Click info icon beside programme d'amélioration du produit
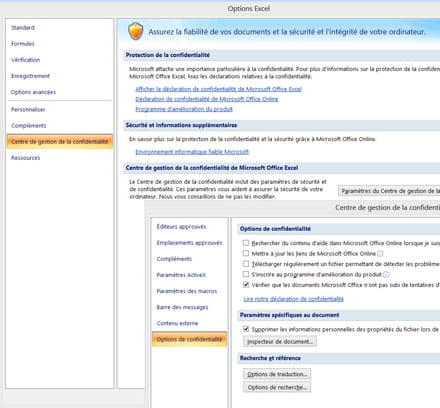The width and height of the screenshot is (440, 408). tap(386, 274)
